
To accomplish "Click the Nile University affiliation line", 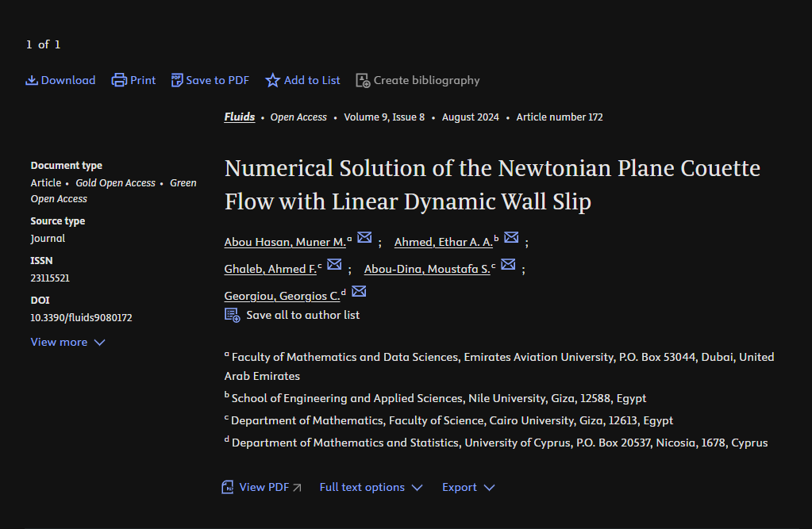I will click(435, 398).
